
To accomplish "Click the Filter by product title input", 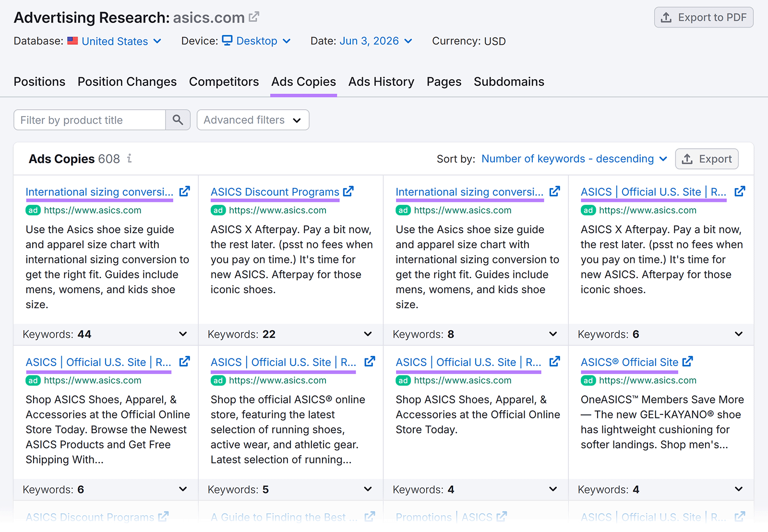I will tap(90, 120).
